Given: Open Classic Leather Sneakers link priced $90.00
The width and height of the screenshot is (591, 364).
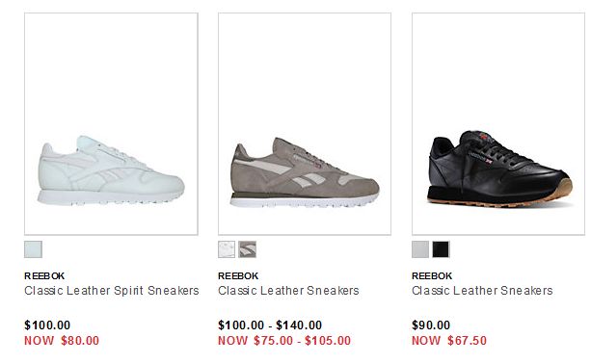Looking at the screenshot, I should click(x=482, y=291).
